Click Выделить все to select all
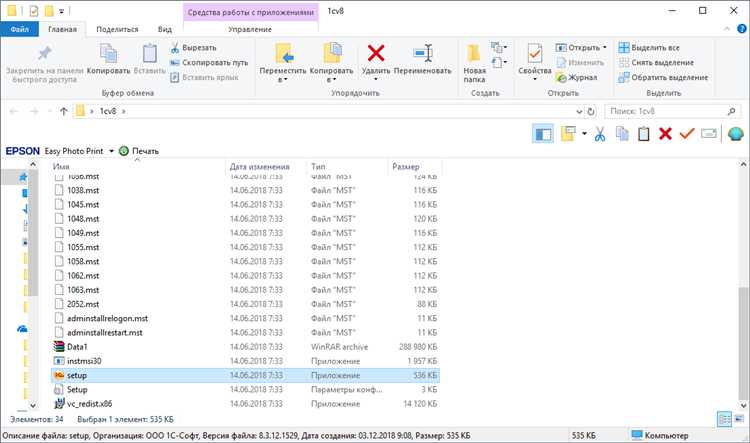Viewport: 750px width, 443px height. point(649,47)
